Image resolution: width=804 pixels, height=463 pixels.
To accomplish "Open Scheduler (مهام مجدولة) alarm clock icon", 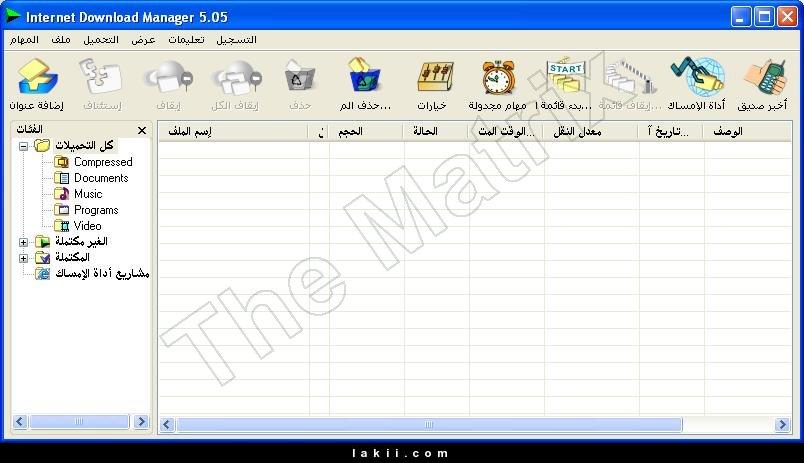I will (498, 78).
